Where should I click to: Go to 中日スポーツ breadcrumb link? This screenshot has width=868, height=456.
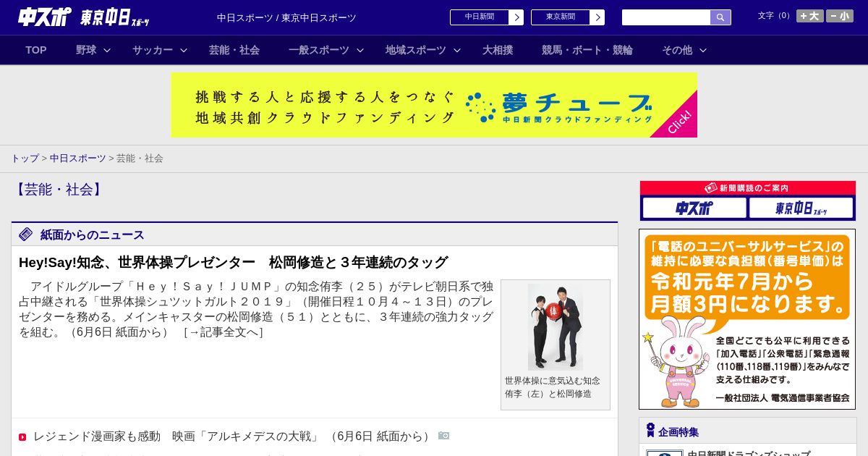(x=78, y=159)
